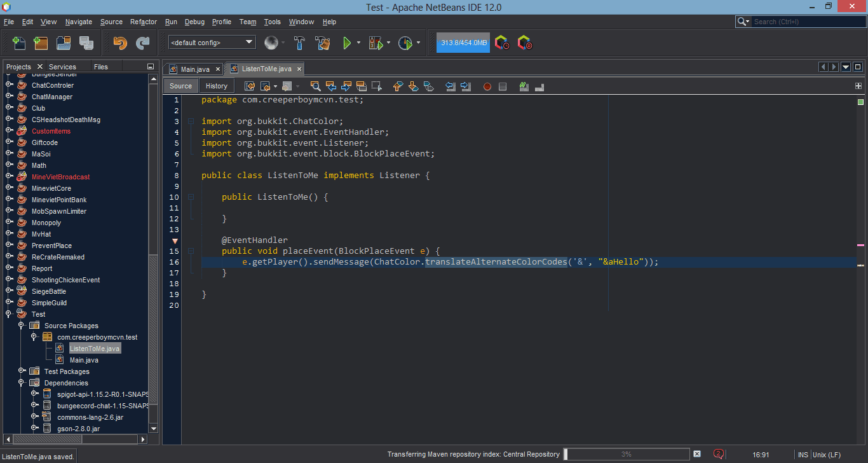Toggle highlight search icon in editor toolbar

coord(362,86)
